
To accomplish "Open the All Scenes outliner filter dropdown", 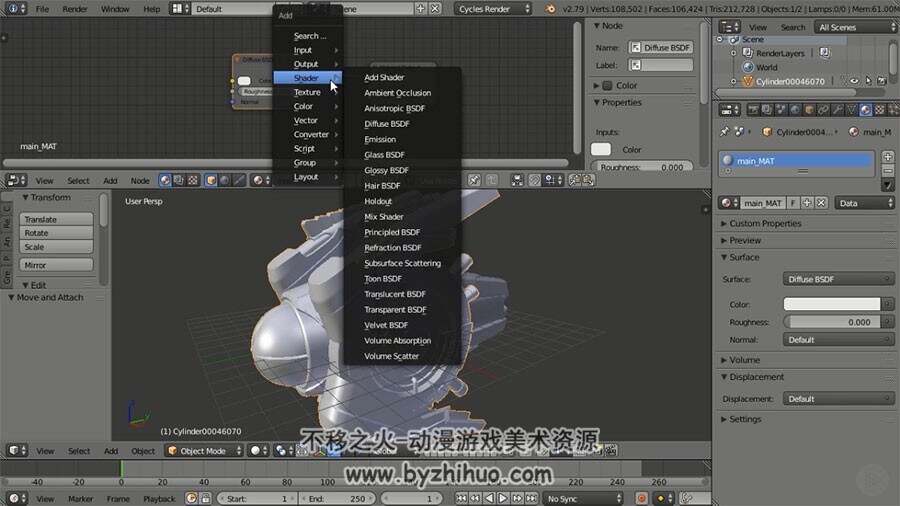I will (856, 27).
